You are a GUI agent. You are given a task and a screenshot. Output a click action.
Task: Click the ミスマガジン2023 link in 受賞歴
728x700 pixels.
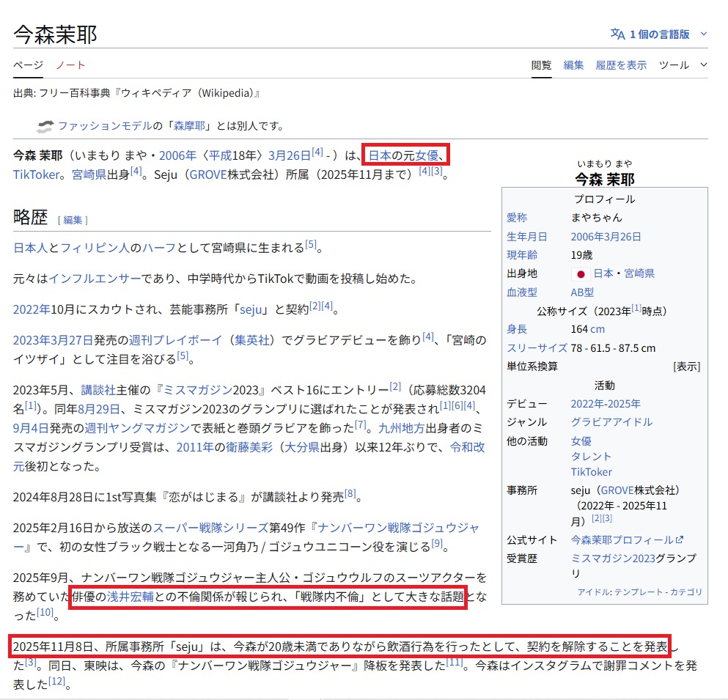coord(612,558)
